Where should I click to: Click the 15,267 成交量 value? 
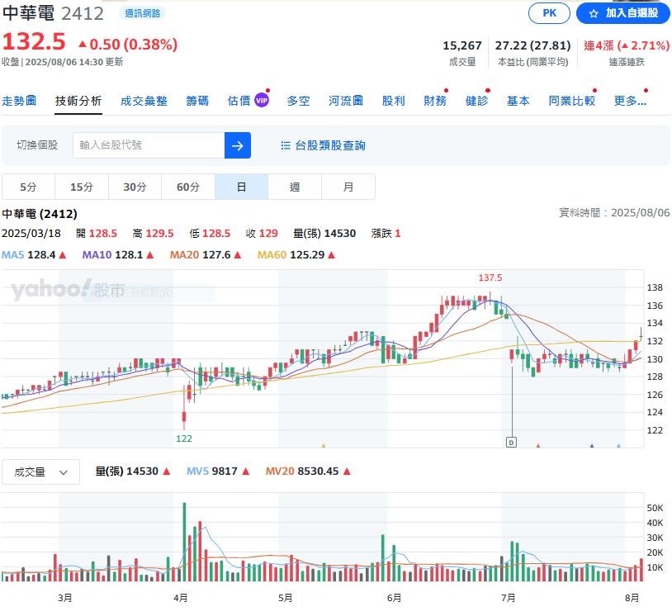click(x=462, y=45)
